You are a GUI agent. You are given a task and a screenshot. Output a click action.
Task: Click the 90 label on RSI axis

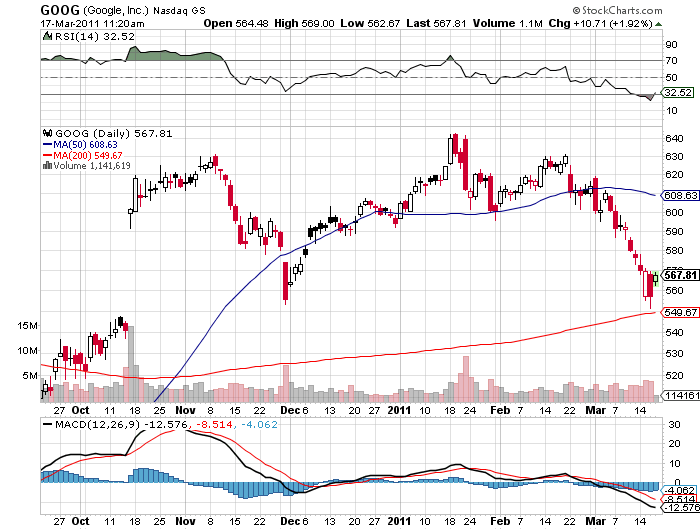tap(671, 45)
